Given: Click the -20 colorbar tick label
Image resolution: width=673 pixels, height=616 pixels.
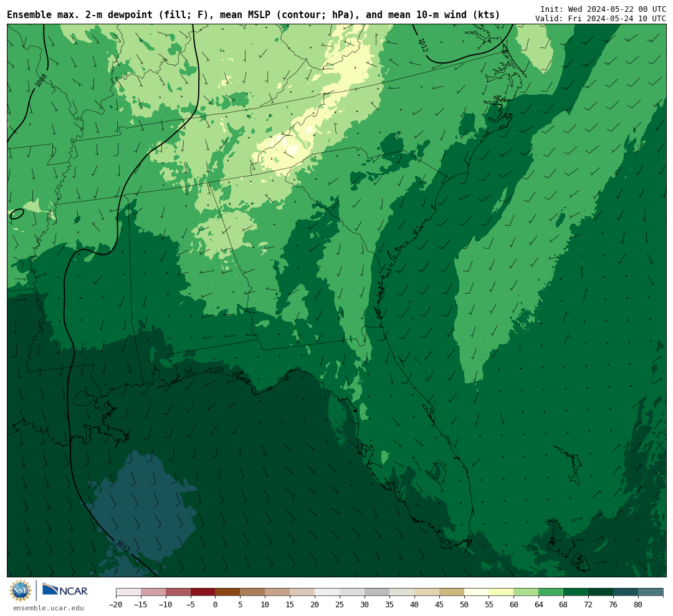Looking at the screenshot, I should pos(115,604).
